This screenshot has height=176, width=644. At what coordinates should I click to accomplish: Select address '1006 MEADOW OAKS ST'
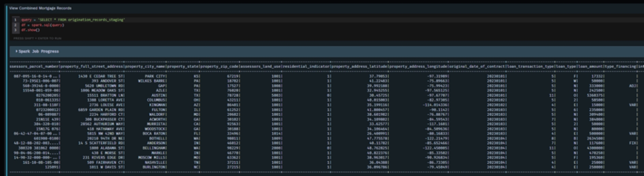(x=102, y=91)
